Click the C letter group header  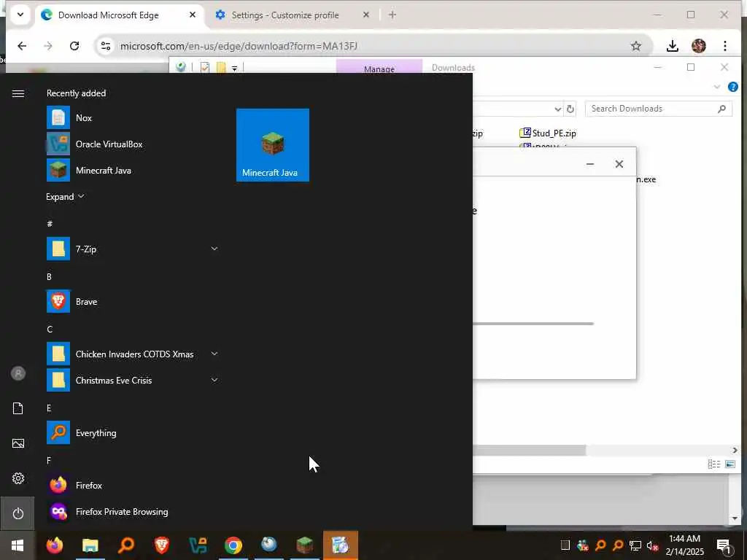tap(50, 329)
